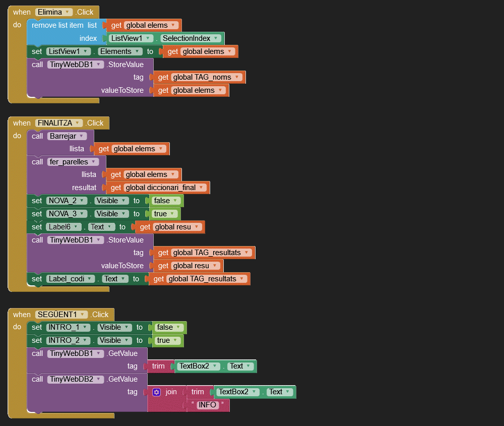
Task: Click the blue gear mutator icon on join block
Action: click(x=156, y=392)
